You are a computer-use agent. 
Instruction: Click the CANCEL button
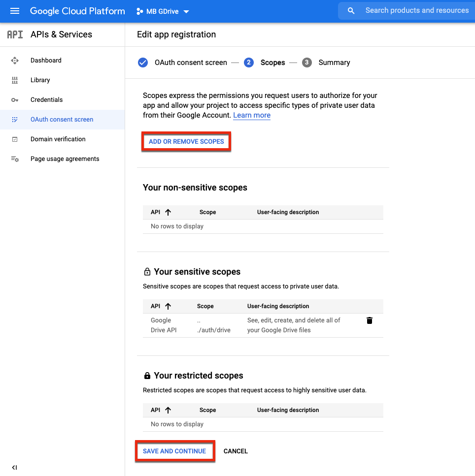coord(236,451)
